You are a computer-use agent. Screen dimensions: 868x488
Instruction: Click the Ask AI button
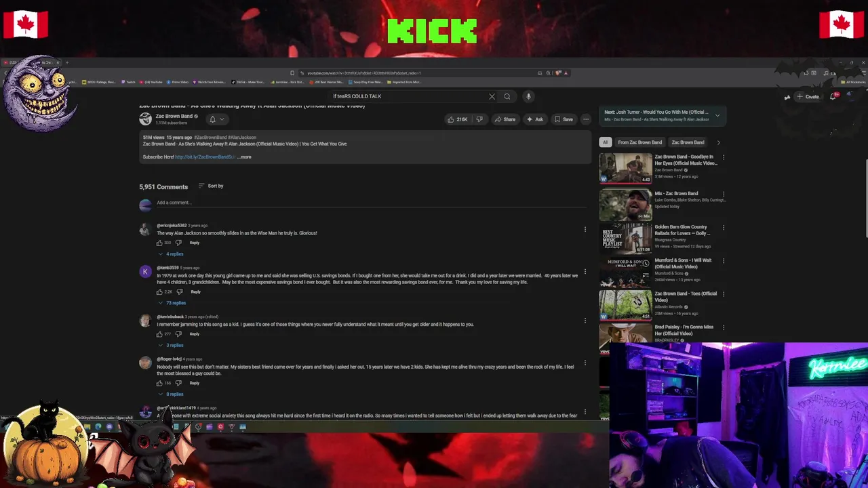tap(535, 119)
